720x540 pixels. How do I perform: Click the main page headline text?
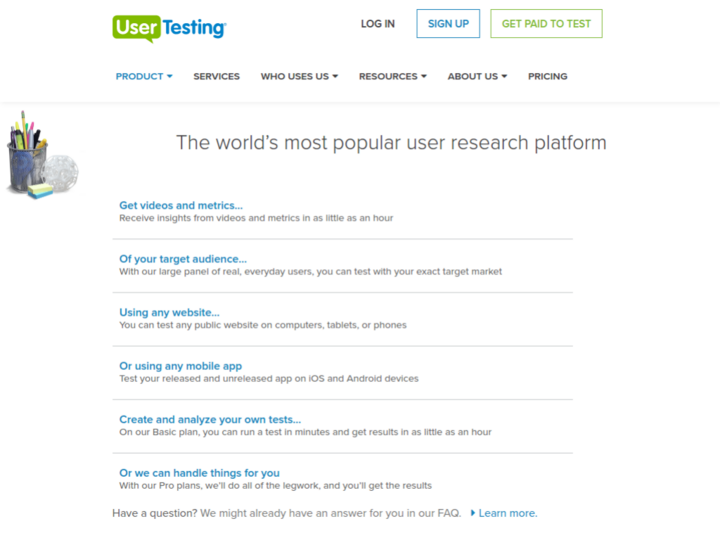(391, 142)
